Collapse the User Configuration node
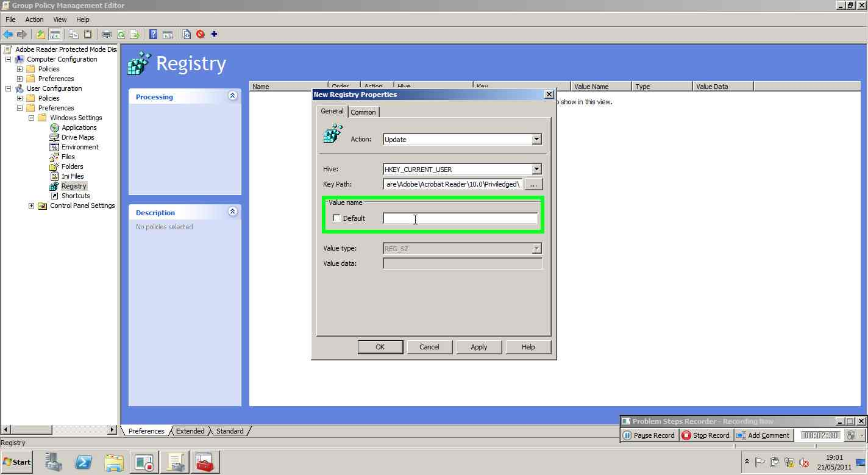This screenshot has width=868, height=475. (9, 88)
